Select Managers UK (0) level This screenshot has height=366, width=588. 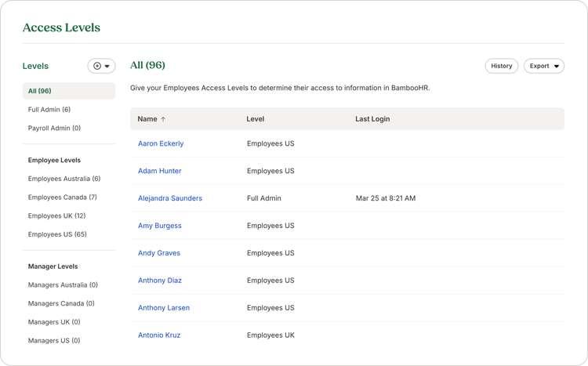pos(54,322)
